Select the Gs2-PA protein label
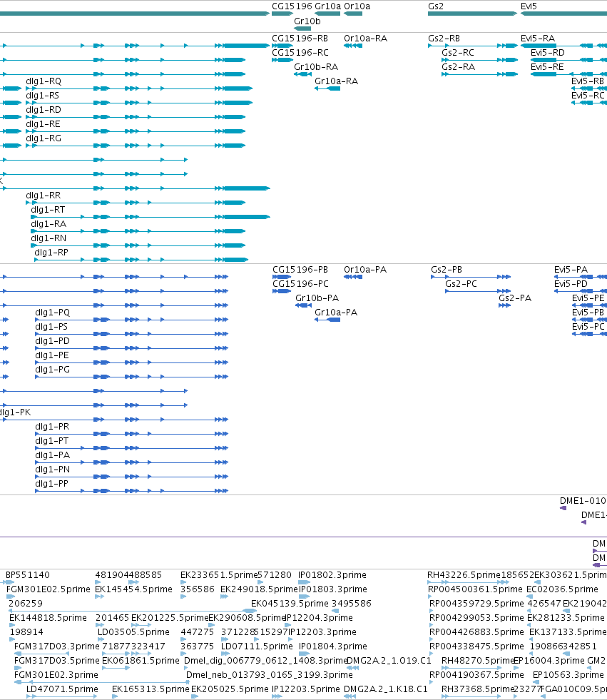Image resolution: width=607 pixels, height=700 pixels. point(515,298)
